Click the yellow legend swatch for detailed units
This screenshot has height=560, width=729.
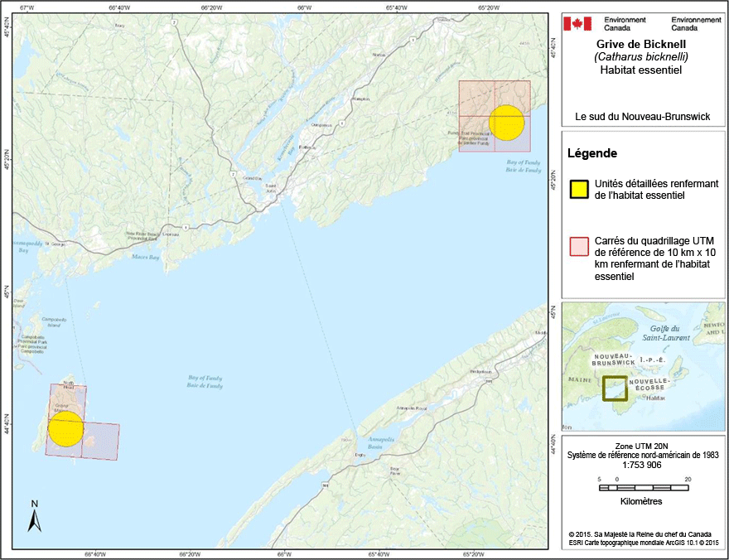pyautogui.click(x=579, y=190)
